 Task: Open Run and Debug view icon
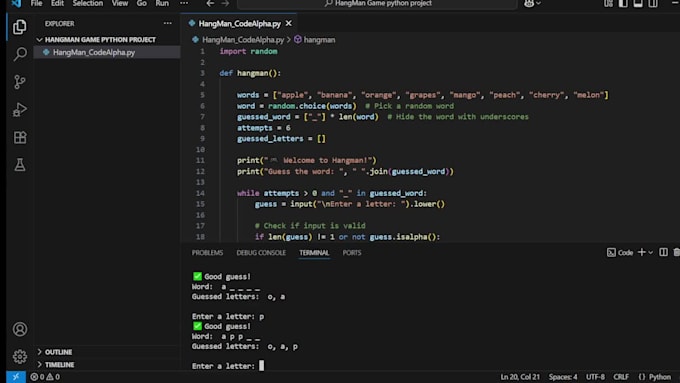click(x=20, y=110)
